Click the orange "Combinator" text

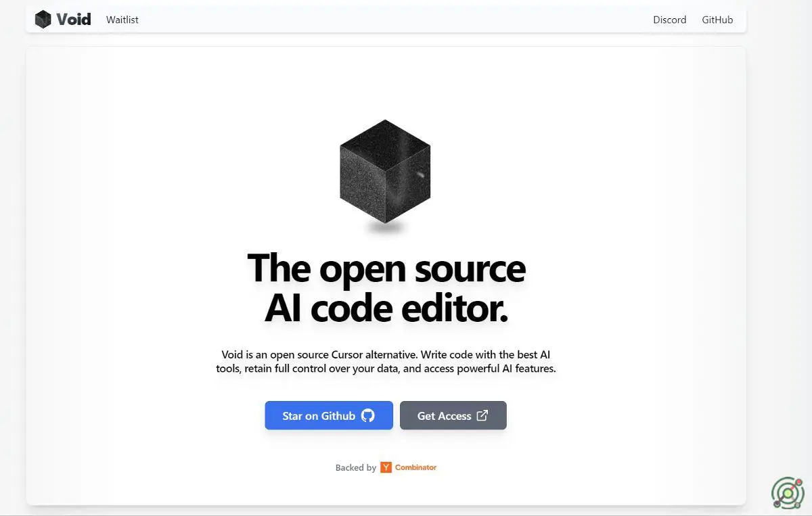(415, 467)
